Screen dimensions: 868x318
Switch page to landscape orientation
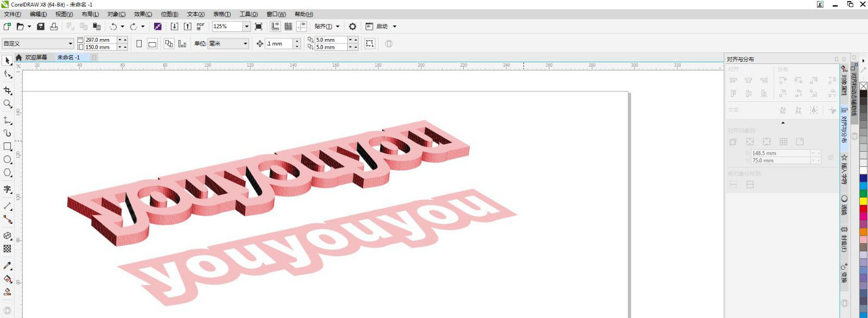click(152, 44)
